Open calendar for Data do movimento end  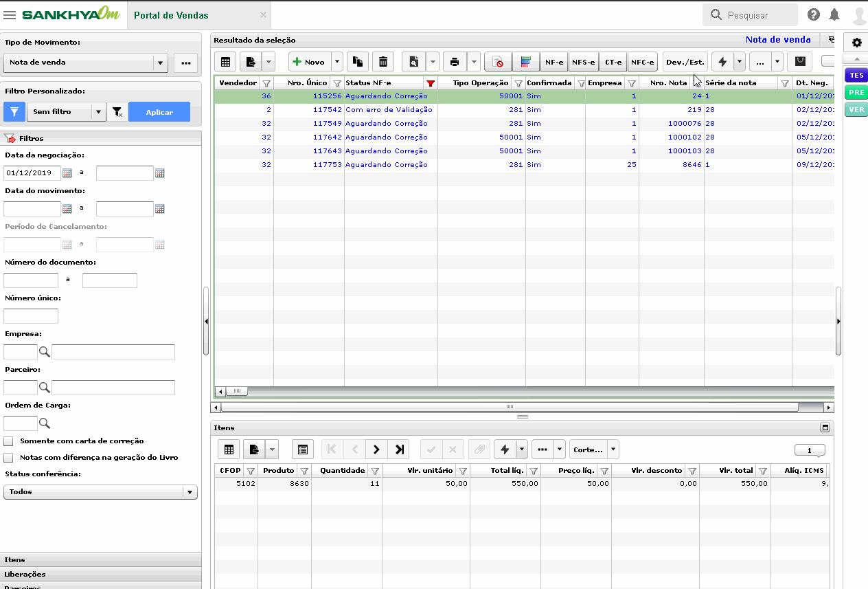click(159, 209)
